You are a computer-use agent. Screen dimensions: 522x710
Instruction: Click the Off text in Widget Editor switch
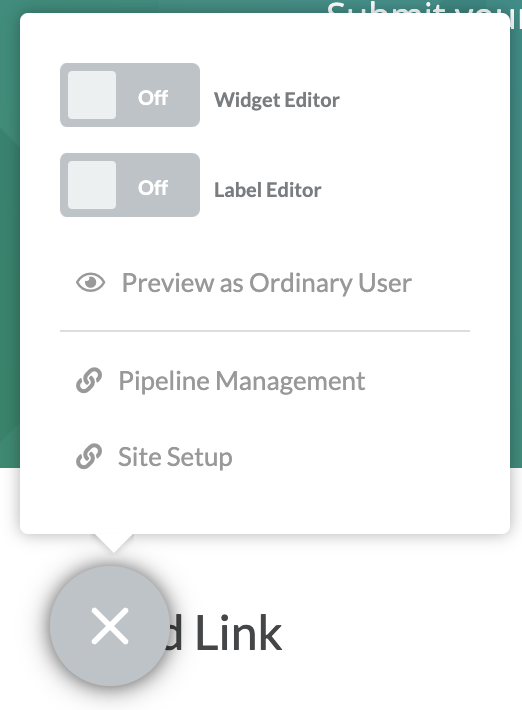click(x=153, y=98)
